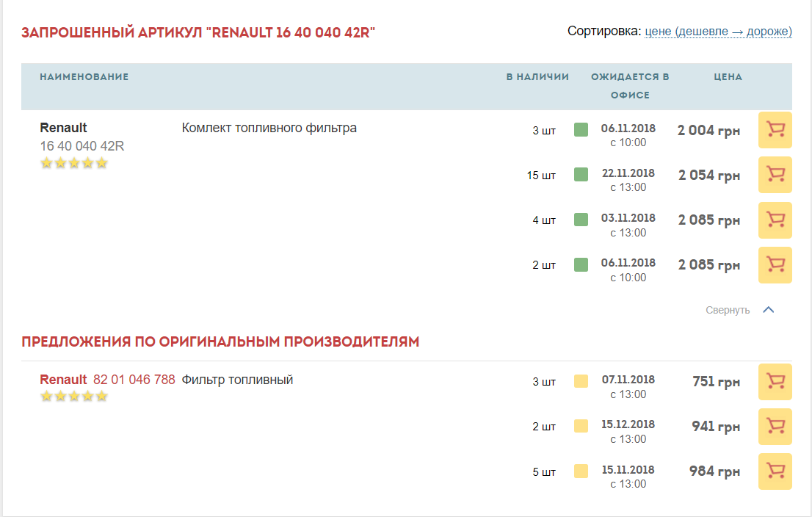Click the green availability square for 15 шт

pos(581,175)
